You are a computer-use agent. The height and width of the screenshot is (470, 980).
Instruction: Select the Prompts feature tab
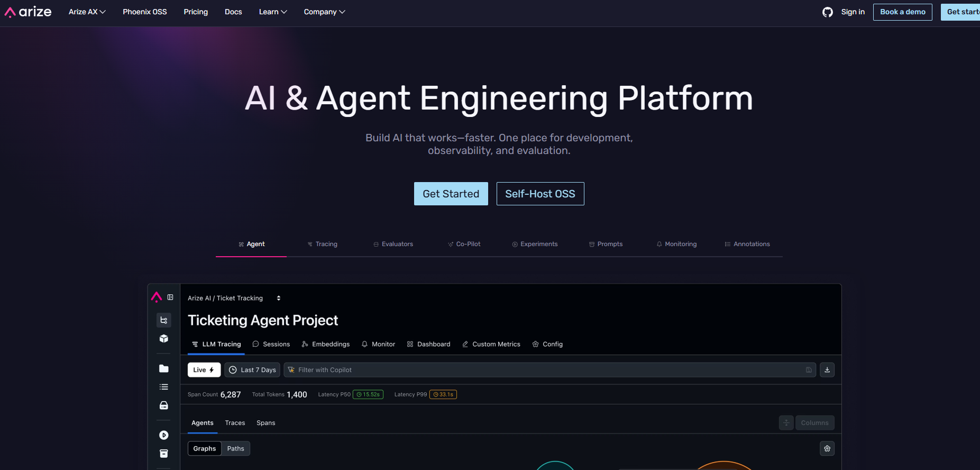point(606,244)
